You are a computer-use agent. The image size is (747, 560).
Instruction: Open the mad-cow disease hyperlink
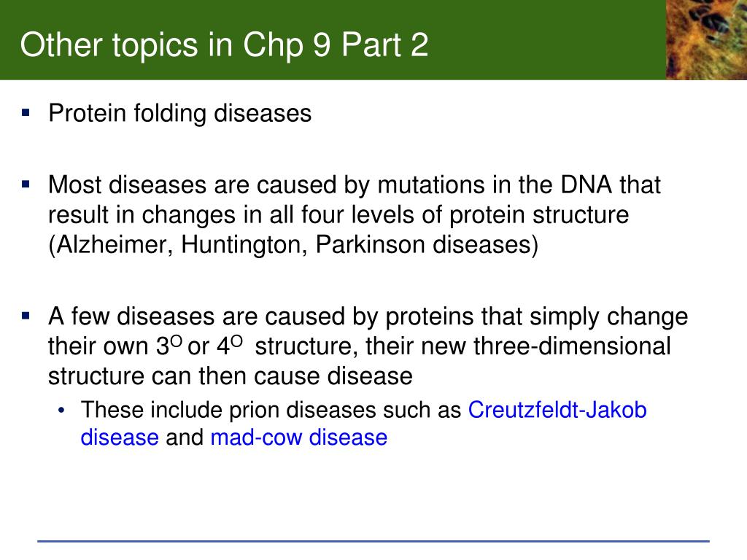pyautogui.click(x=298, y=437)
